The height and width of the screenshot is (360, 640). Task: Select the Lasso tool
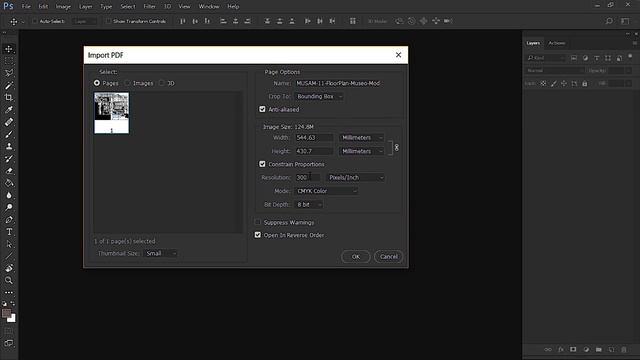tap(9, 73)
